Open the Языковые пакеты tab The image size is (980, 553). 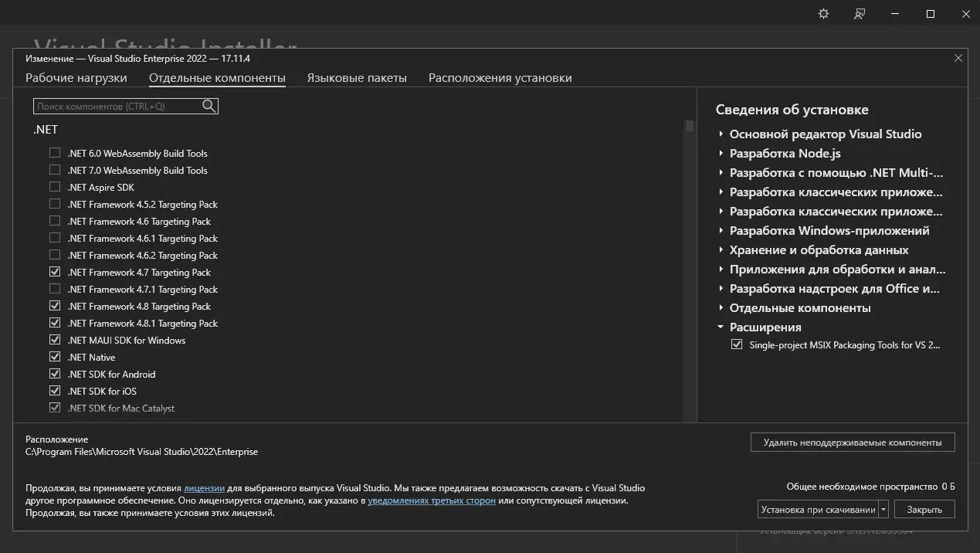point(357,77)
